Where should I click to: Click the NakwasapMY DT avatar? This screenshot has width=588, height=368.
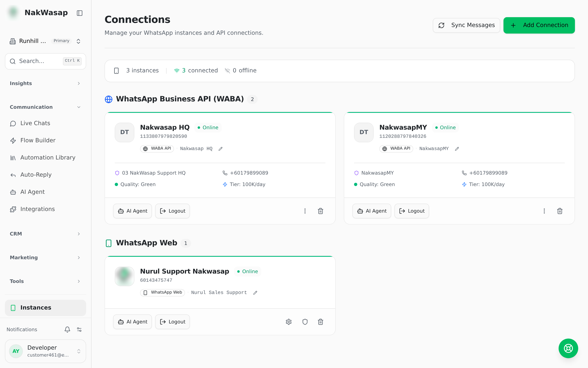364,132
